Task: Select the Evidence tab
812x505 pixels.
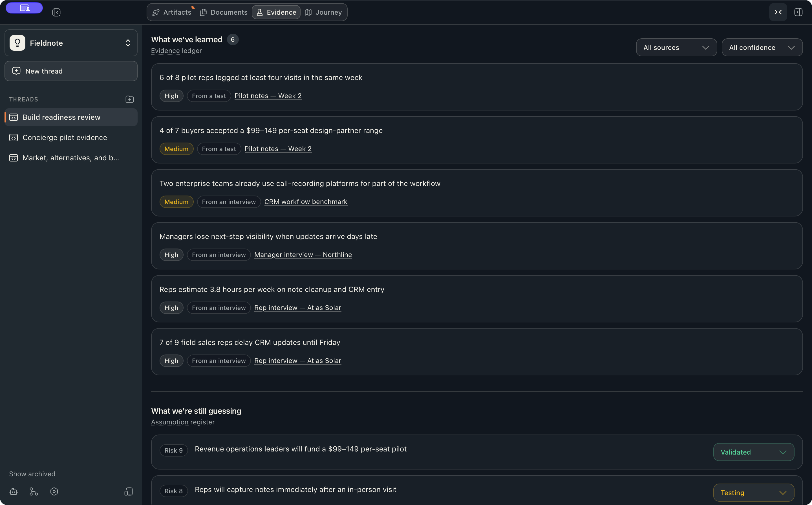Action: tap(276, 12)
